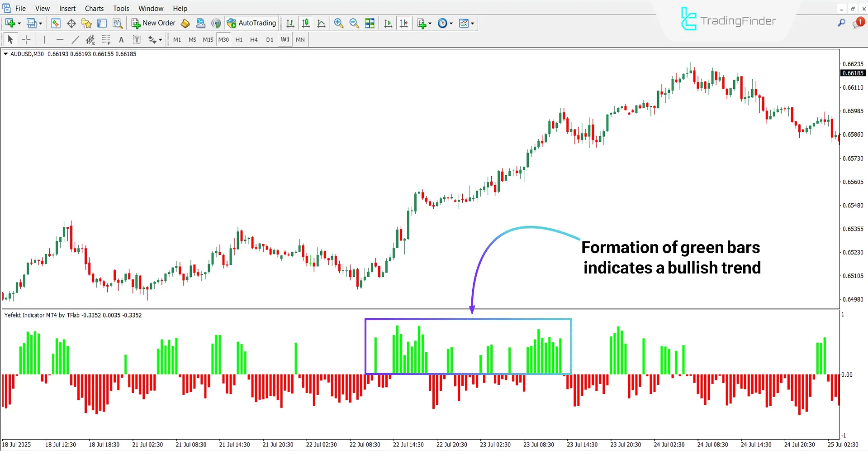
Task: Draw a vertical line on the chart
Action: 44,39
